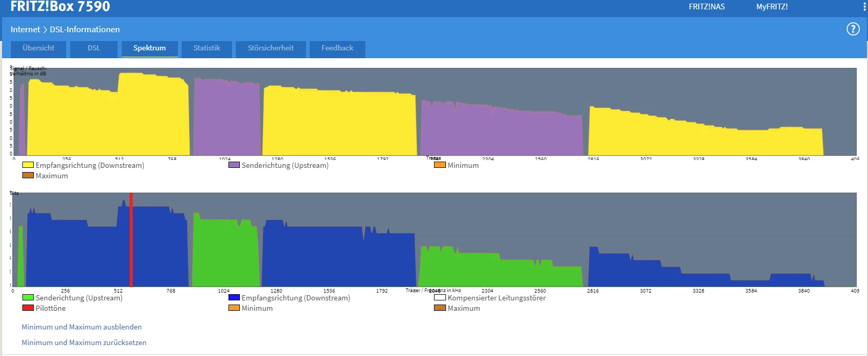Image resolution: width=868 pixels, height=356 pixels.
Task: Click the Signal/Rauschverhältnis axis title
Action: point(28,71)
